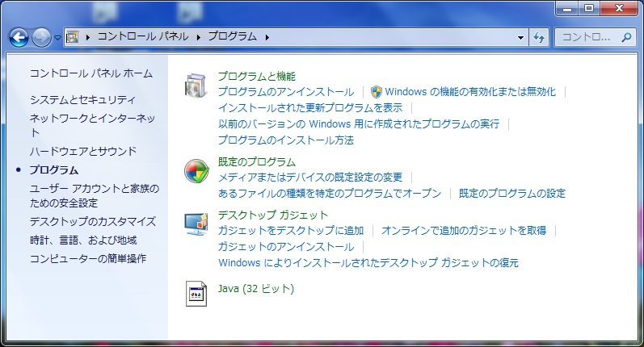Expand the arrow after コントロール パネル breadcrumb
Screen dimensions: 644x347
pos(199,37)
